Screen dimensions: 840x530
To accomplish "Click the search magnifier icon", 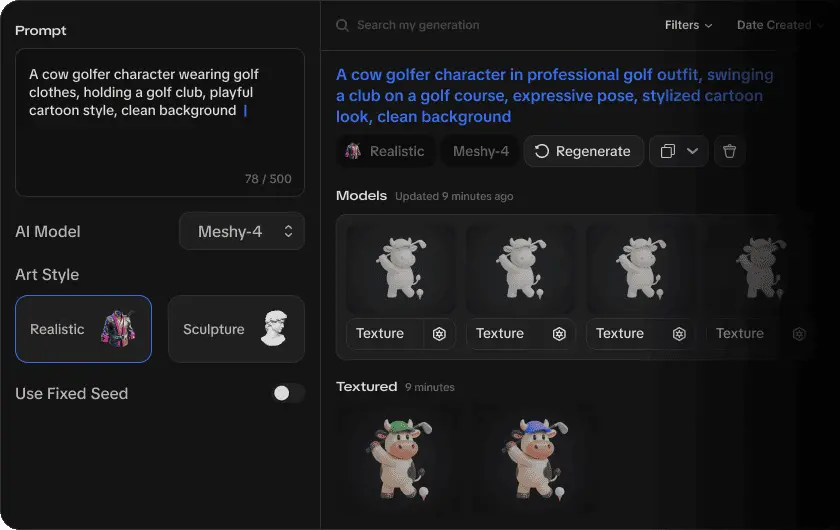I will pos(342,25).
